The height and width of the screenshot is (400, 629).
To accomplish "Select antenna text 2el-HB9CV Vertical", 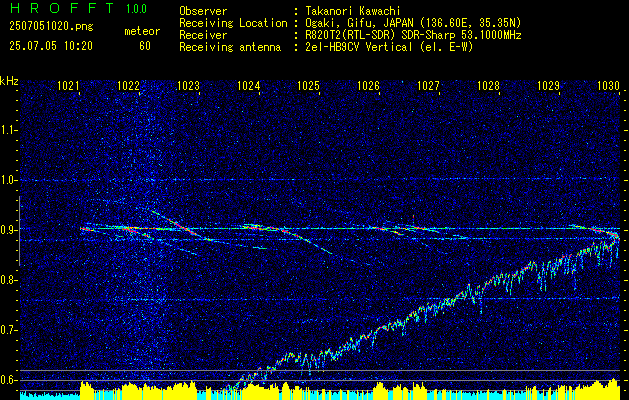I will [359, 47].
